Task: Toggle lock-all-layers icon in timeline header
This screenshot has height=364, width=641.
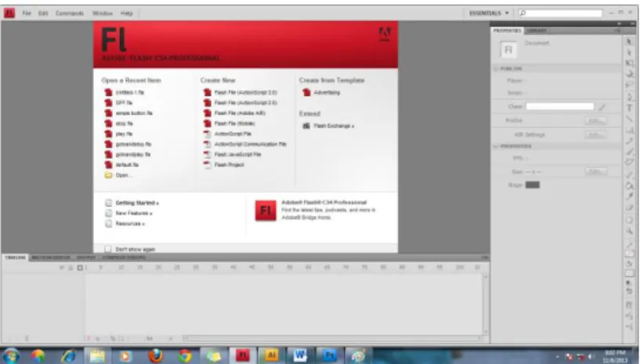Action: pyautogui.click(x=71, y=268)
